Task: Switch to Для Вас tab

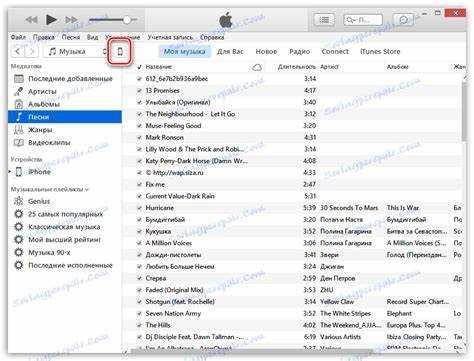Action: (230, 52)
